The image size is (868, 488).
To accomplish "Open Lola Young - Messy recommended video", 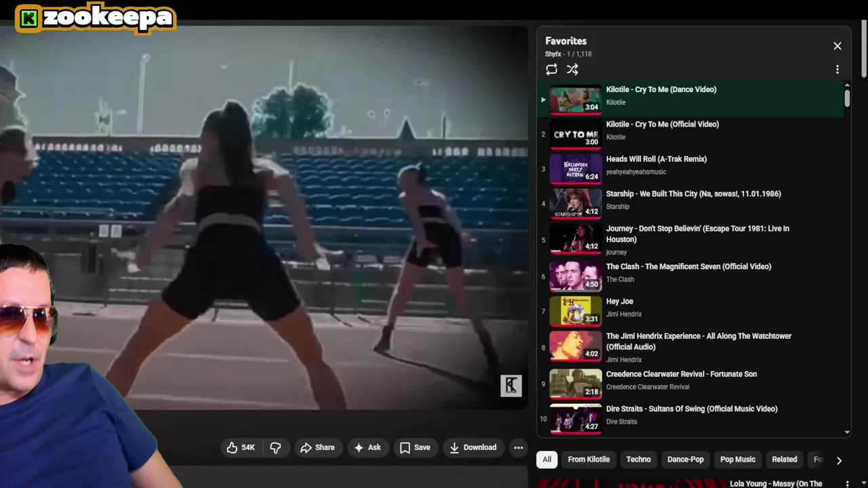I will [x=776, y=484].
